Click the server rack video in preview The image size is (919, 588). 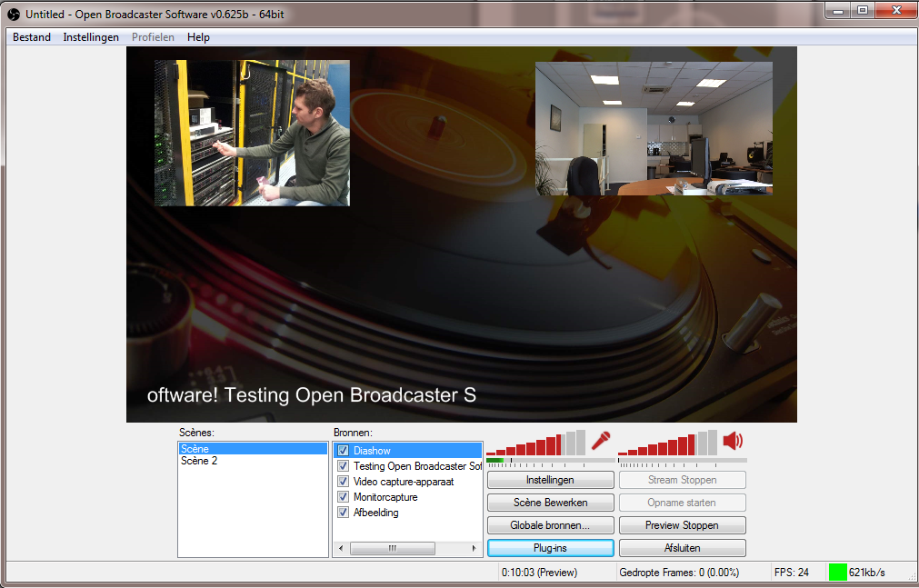252,133
